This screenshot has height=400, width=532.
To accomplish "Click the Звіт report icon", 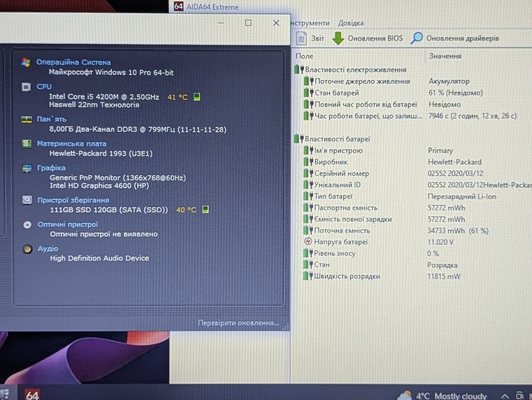I will tap(301, 38).
